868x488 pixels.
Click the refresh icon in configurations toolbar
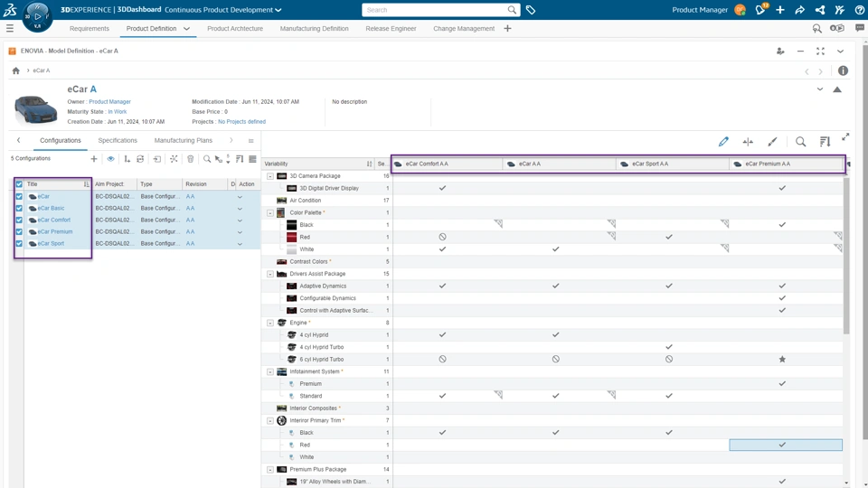coord(140,159)
